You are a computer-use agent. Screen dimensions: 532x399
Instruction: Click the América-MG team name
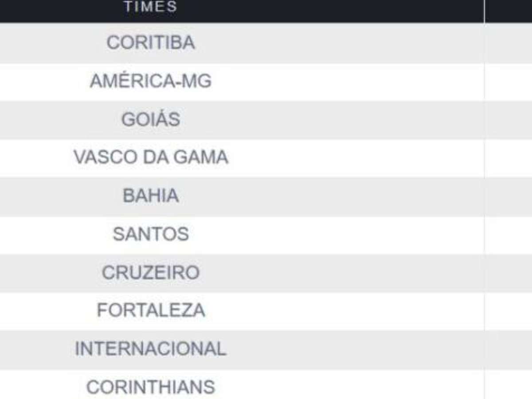[x=151, y=82]
